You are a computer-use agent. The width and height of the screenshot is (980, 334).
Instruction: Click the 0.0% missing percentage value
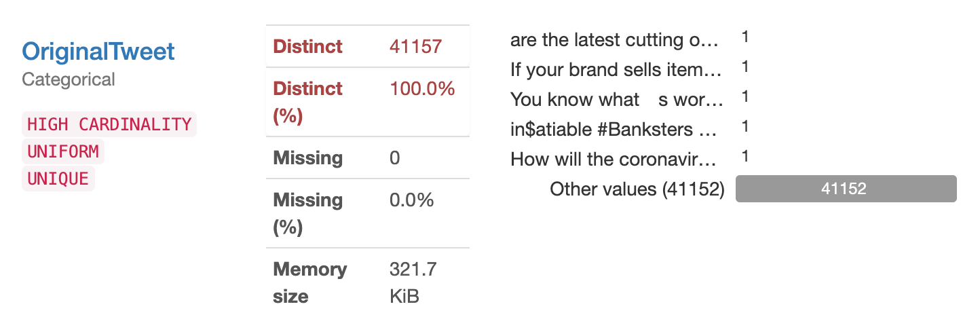point(411,200)
